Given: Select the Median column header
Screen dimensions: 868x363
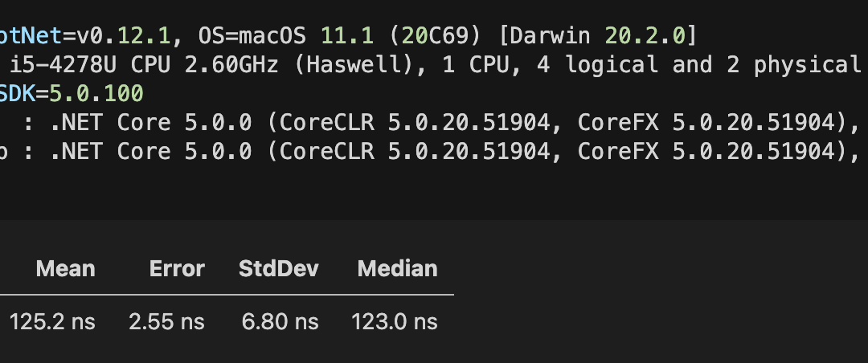Looking at the screenshot, I should click(x=397, y=268).
